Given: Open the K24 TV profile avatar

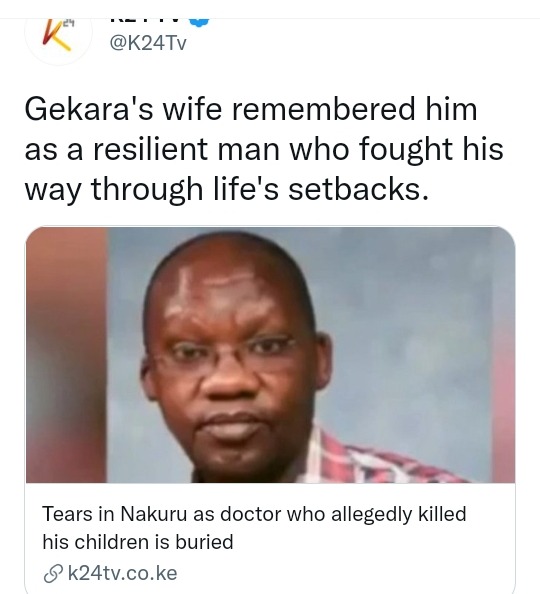Looking at the screenshot, I should click(x=58, y=40).
